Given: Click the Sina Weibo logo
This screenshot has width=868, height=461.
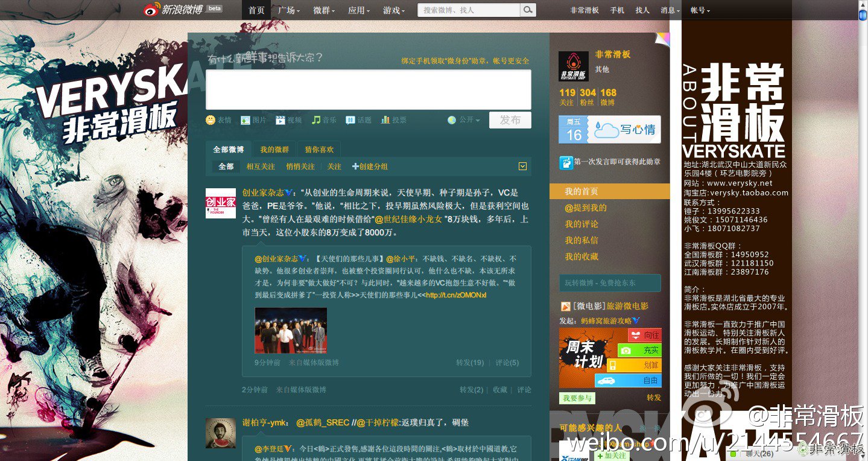Looking at the screenshot, I should tap(182, 10).
